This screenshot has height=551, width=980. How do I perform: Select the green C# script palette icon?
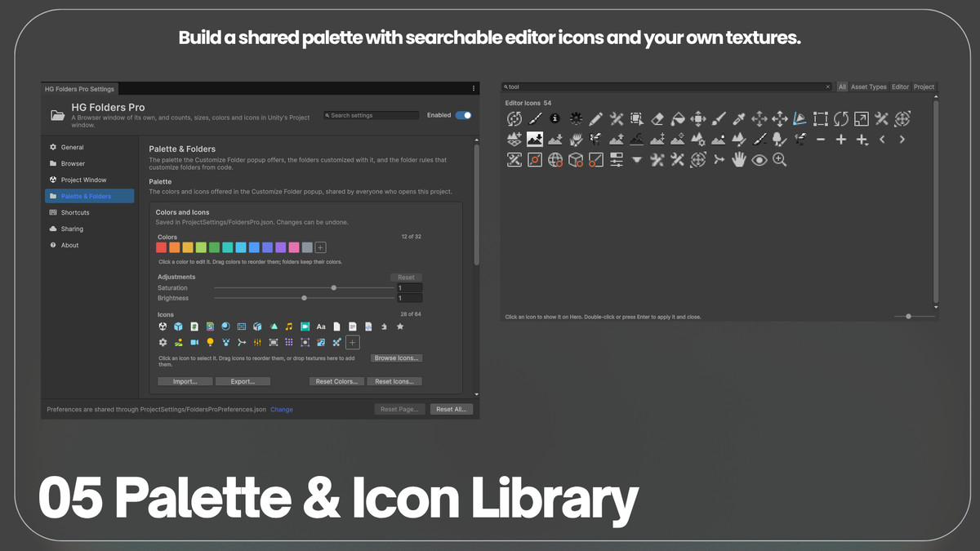[194, 327]
